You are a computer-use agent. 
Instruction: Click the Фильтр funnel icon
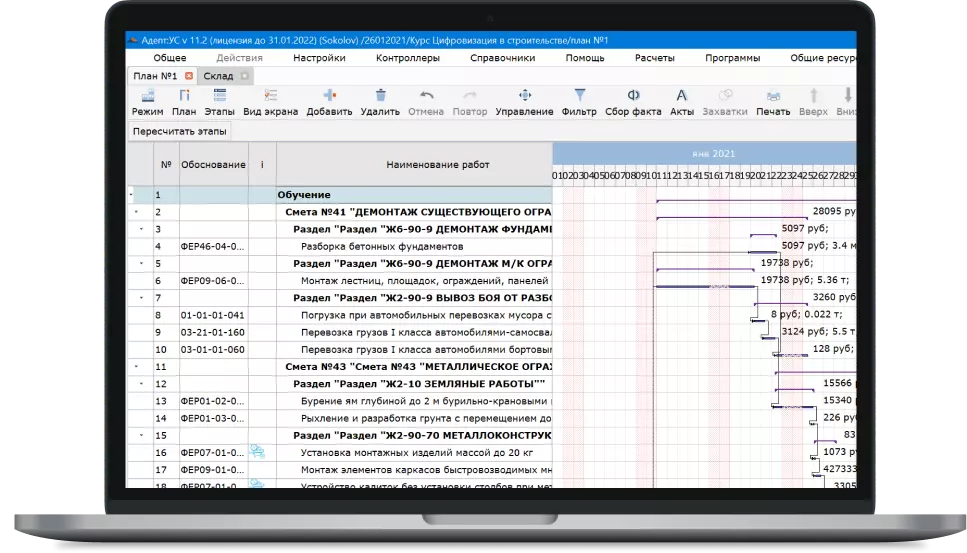[x=580, y=96]
